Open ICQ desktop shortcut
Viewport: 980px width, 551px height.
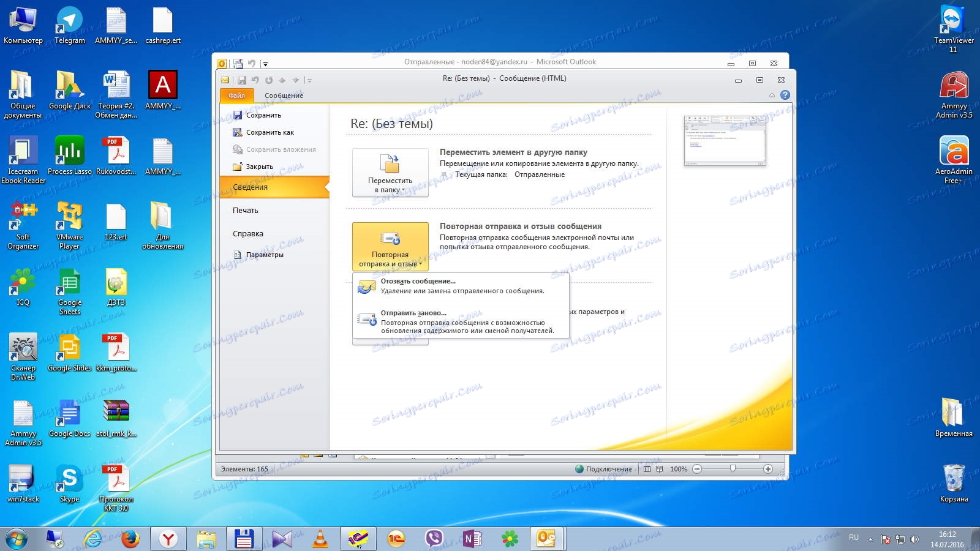coord(23,287)
